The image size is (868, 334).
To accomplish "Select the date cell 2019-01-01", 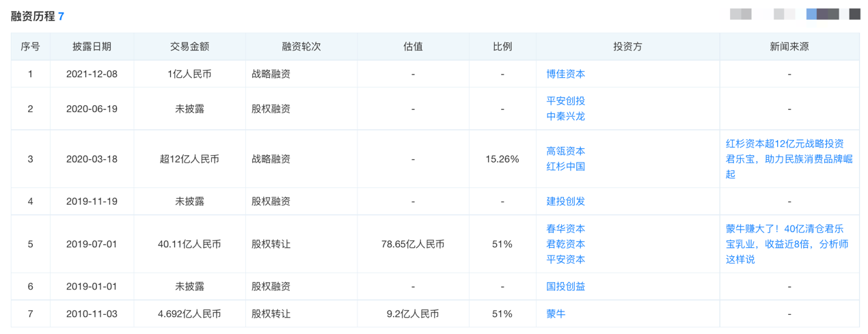I will click(92, 287).
